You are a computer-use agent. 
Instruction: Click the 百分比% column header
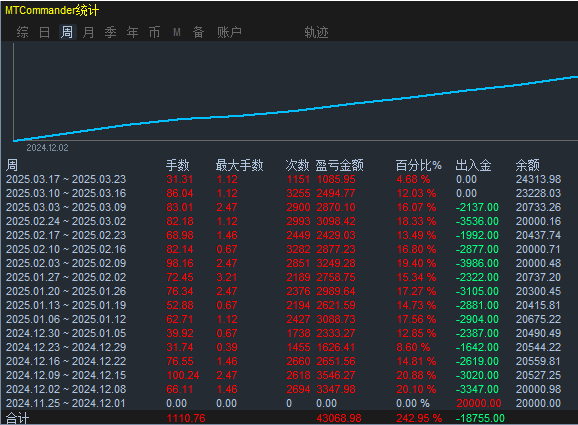point(419,165)
